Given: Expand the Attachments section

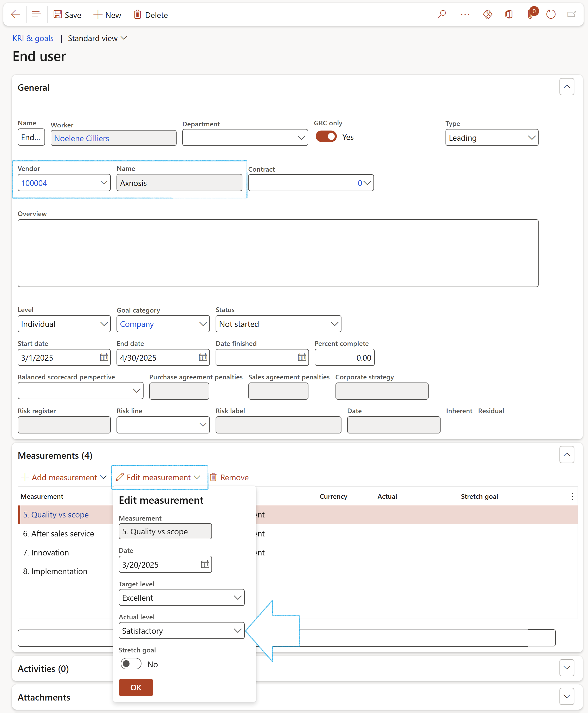Looking at the screenshot, I should [x=566, y=697].
